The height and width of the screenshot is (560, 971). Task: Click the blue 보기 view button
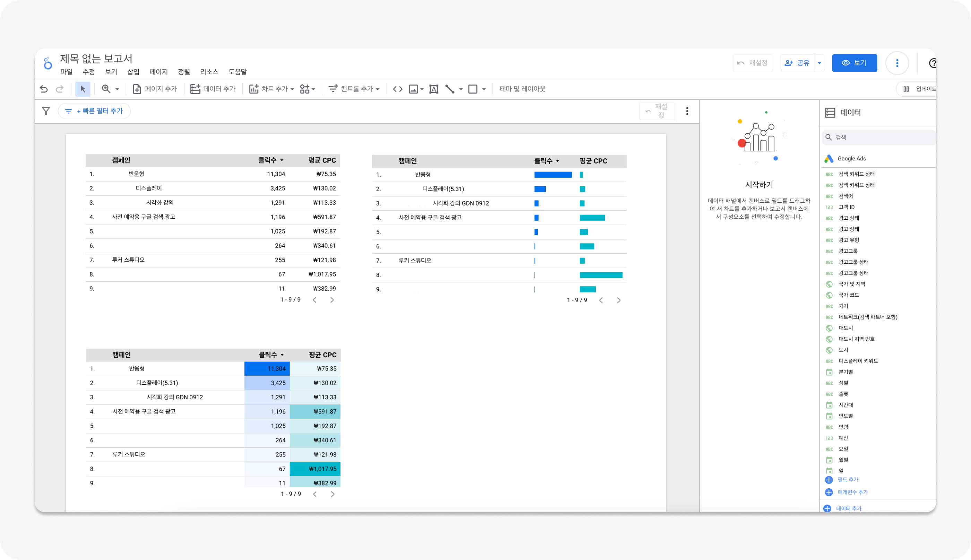pos(854,63)
